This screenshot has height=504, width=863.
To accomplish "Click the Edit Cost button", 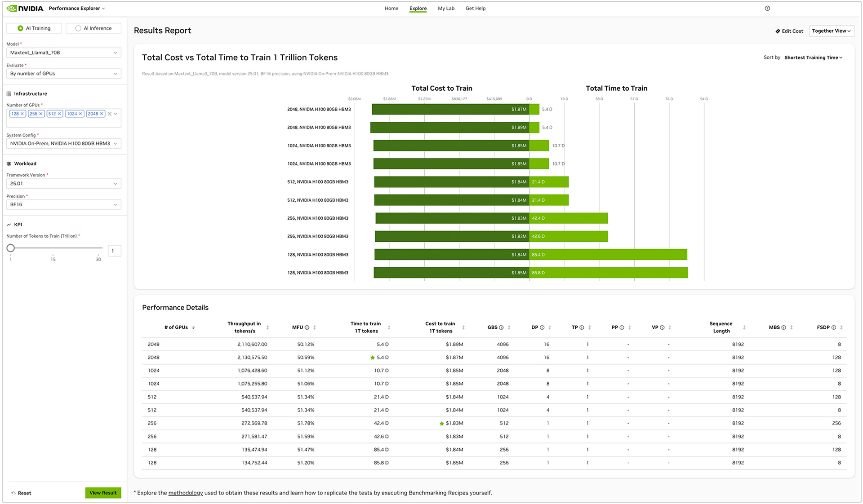I will click(789, 31).
